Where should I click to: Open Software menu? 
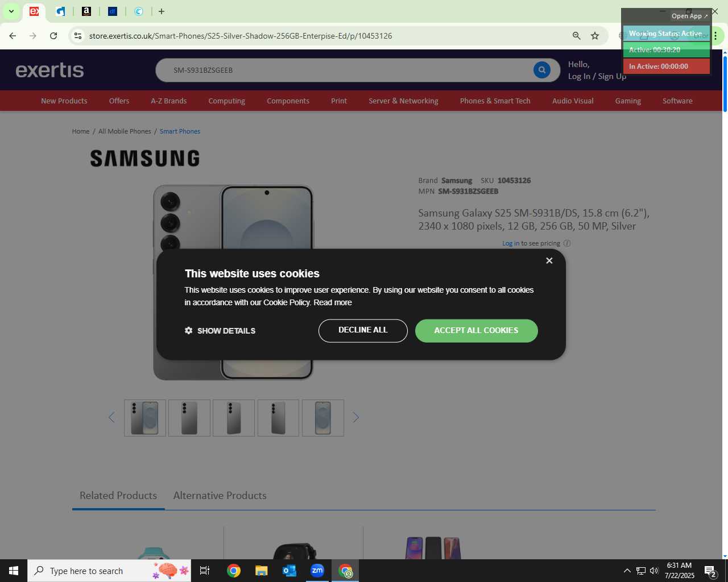pyautogui.click(x=677, y=101)
